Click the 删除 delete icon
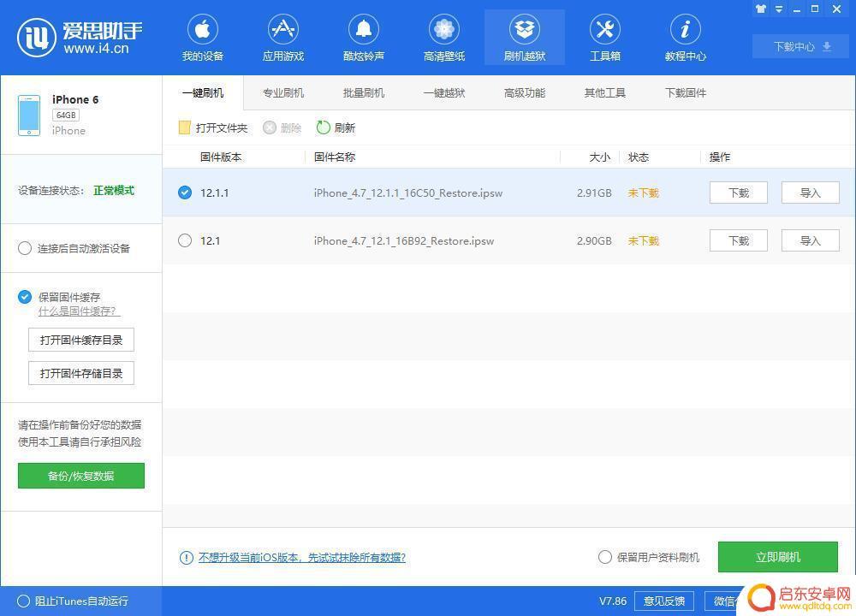This screenshot has width=856, height=616. tap(269, 127)
